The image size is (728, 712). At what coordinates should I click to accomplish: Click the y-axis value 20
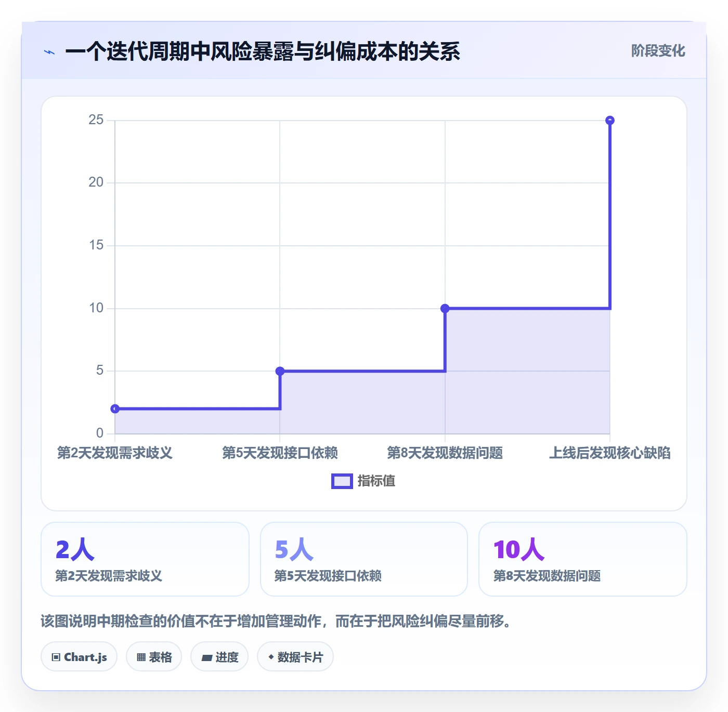click(x=96, y=182)
